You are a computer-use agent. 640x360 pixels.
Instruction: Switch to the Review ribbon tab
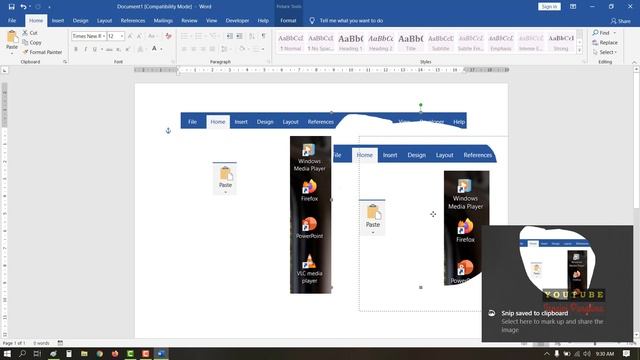[x=189, y=20]
